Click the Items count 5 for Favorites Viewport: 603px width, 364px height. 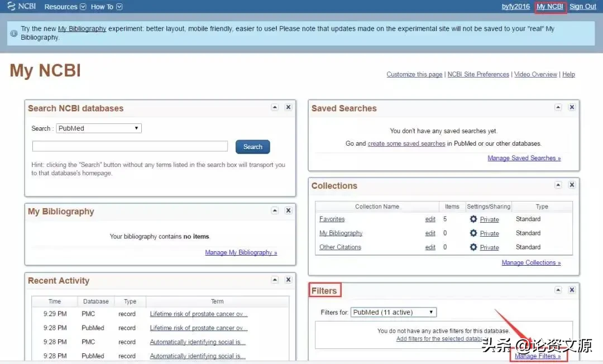click(x=445, y=219)
